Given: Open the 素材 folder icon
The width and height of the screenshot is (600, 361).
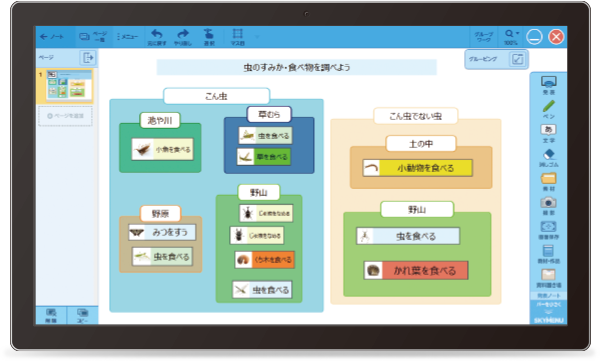Looking at the screenshot, I should (548, 182).
